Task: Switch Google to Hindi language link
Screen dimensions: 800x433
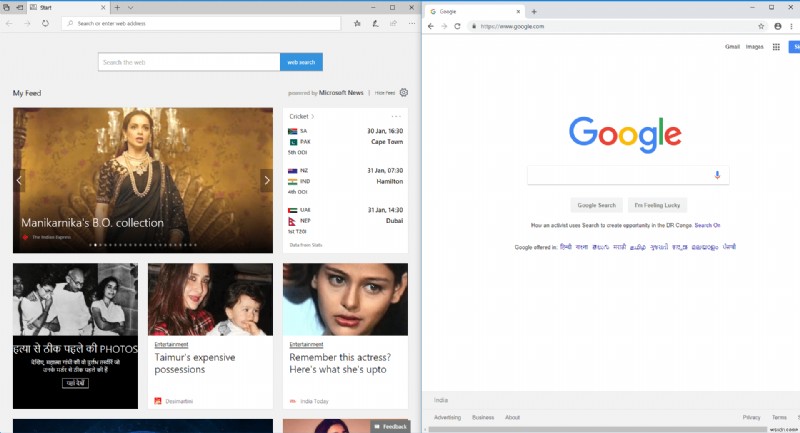Action: coord(566,247)
